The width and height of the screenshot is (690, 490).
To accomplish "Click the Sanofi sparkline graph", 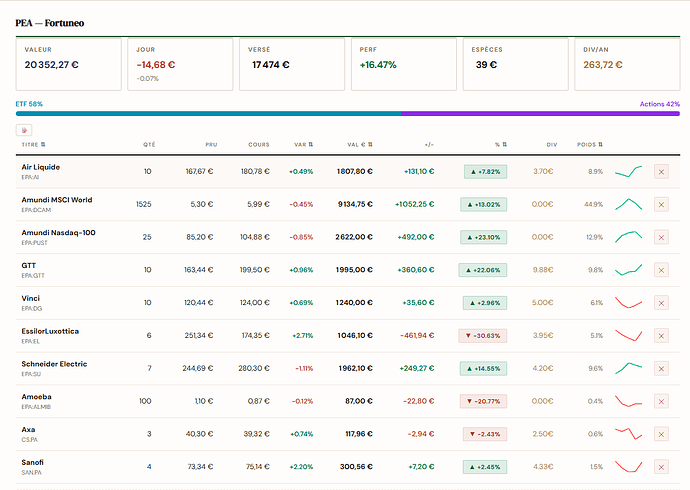I will 628,467.
